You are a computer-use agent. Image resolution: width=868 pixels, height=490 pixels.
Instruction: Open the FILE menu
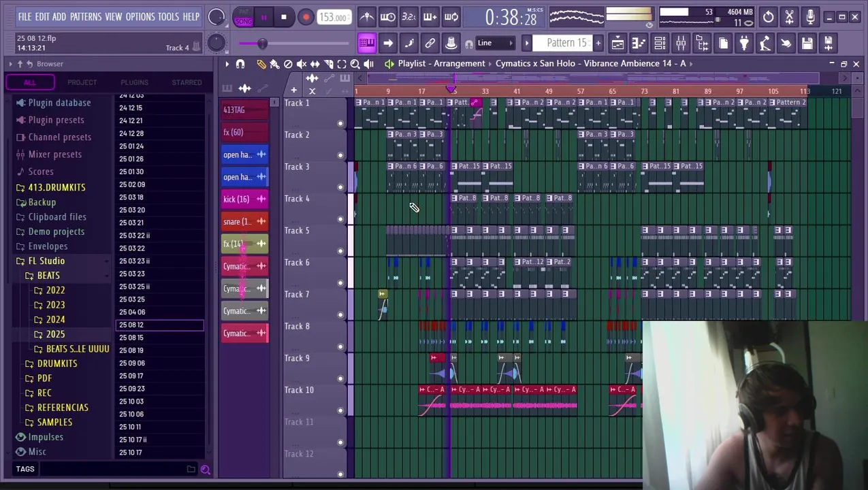(x=25, y=16)
